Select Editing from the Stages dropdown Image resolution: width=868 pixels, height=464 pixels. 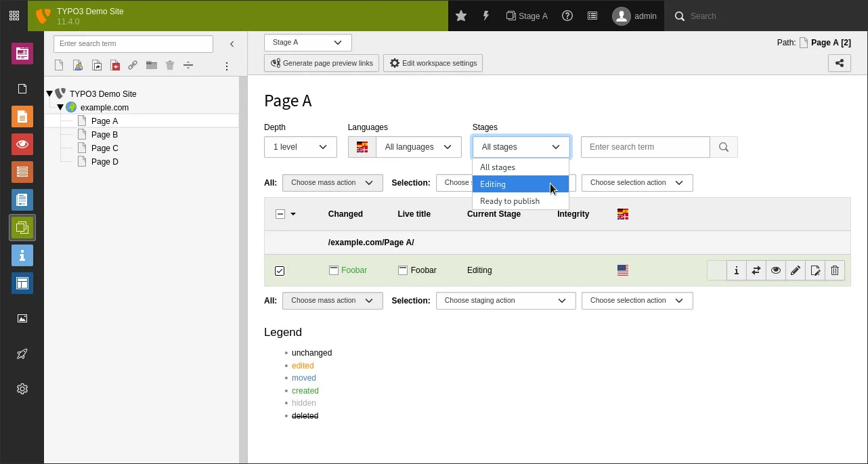point(493,184)
